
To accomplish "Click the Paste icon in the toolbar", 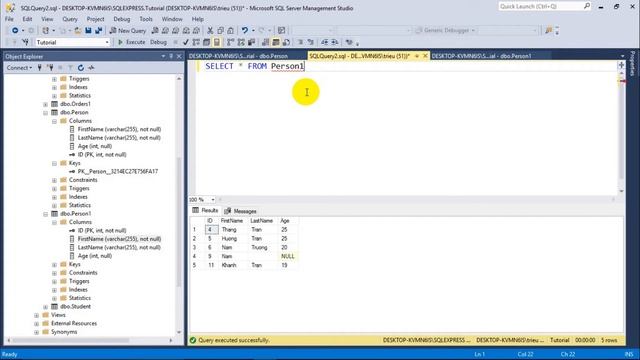I will pyautogui.click(x=231, y=31).
